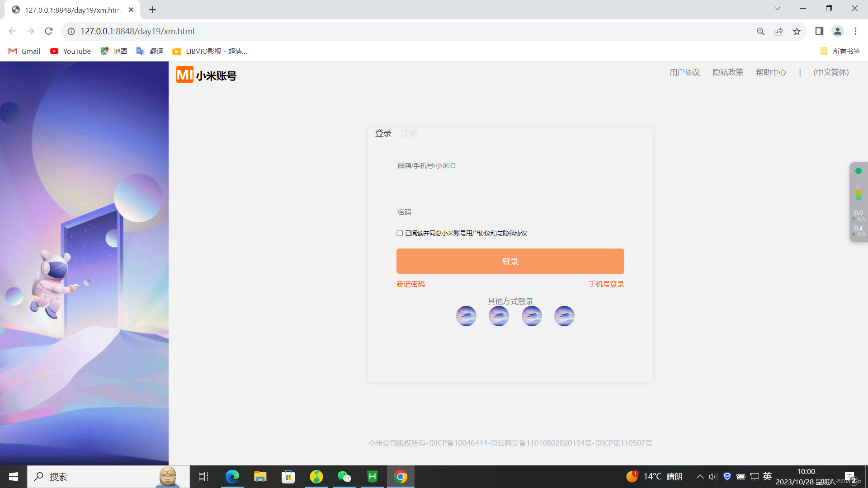Image resolution: width=868 pixels, height=488 pixels.
Task: Click the zoom magnifier icon in address bar
Action: tap(760, 31)
